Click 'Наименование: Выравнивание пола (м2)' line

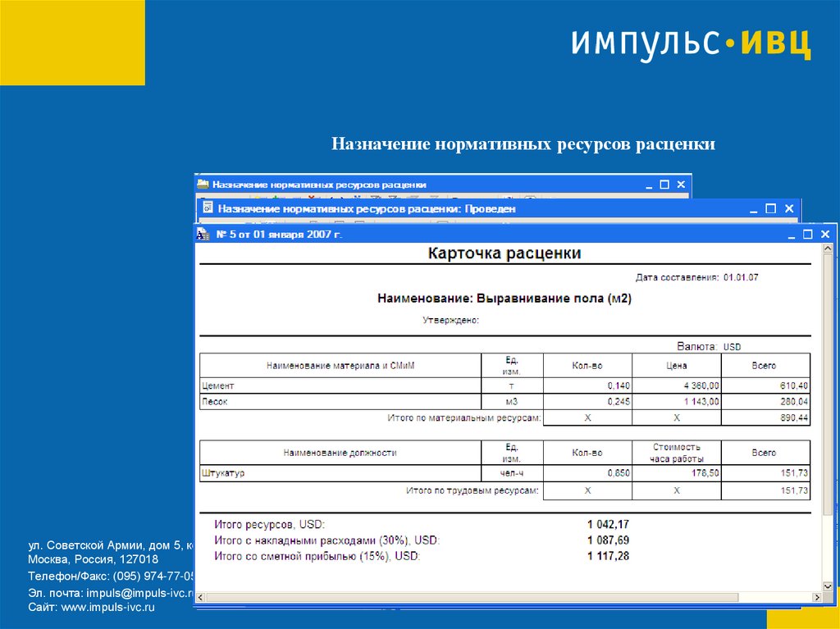(504, 299)
